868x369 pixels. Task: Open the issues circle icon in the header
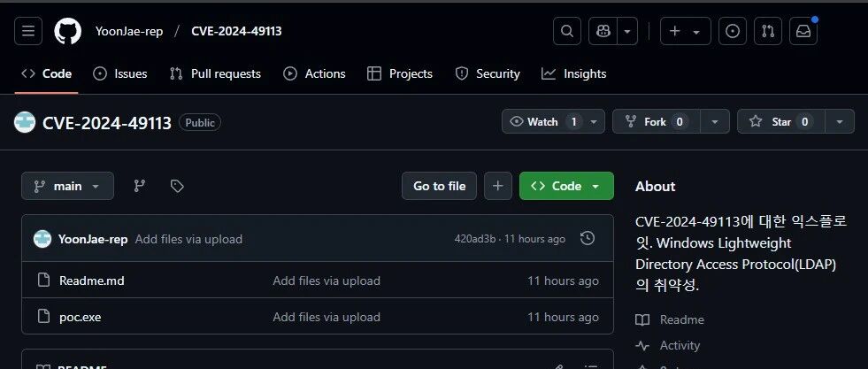pyautogui.click(x=733, y=31)
